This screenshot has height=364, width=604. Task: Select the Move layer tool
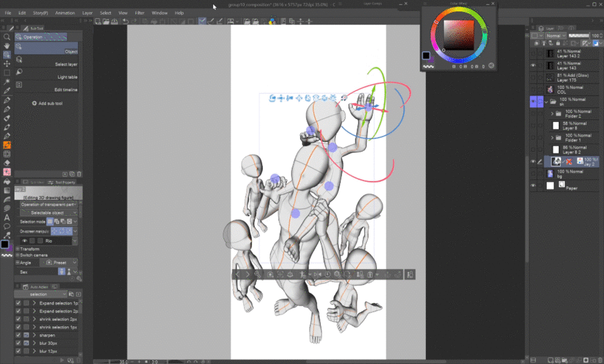click(x=6, y=64)
